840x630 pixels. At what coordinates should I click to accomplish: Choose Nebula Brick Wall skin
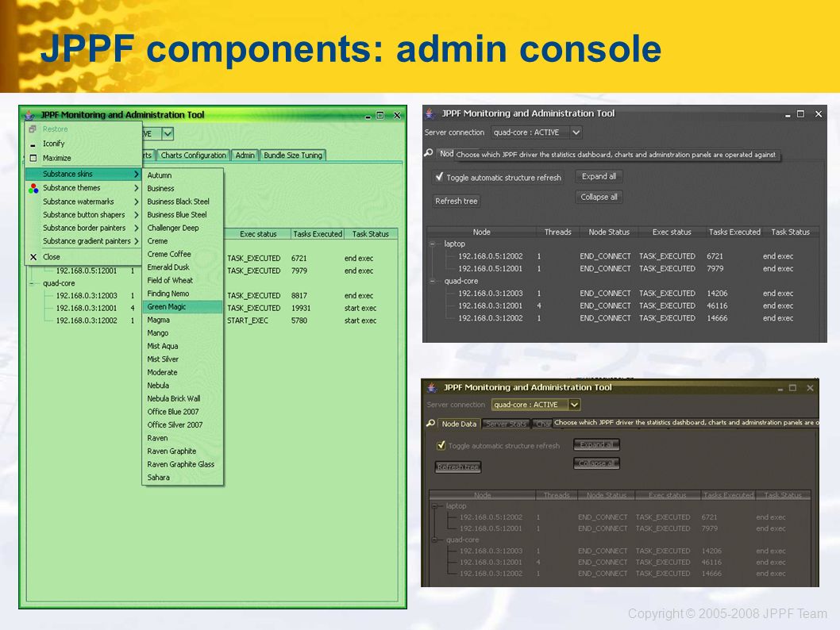183,398
